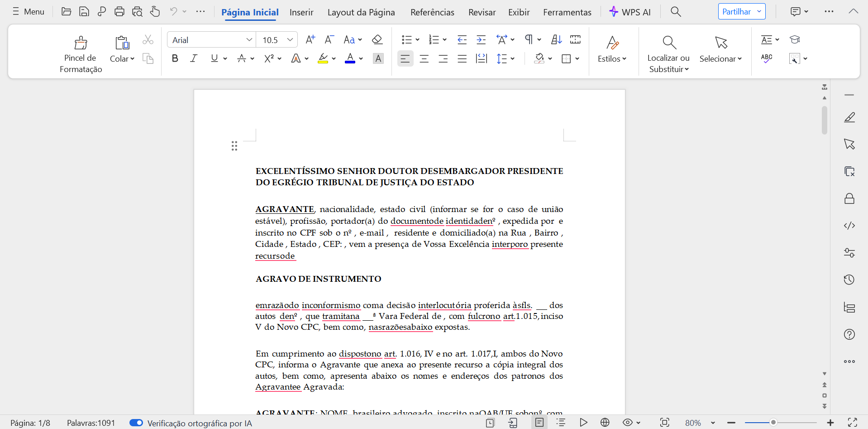Justify text alignment

(x=462, y=58)
